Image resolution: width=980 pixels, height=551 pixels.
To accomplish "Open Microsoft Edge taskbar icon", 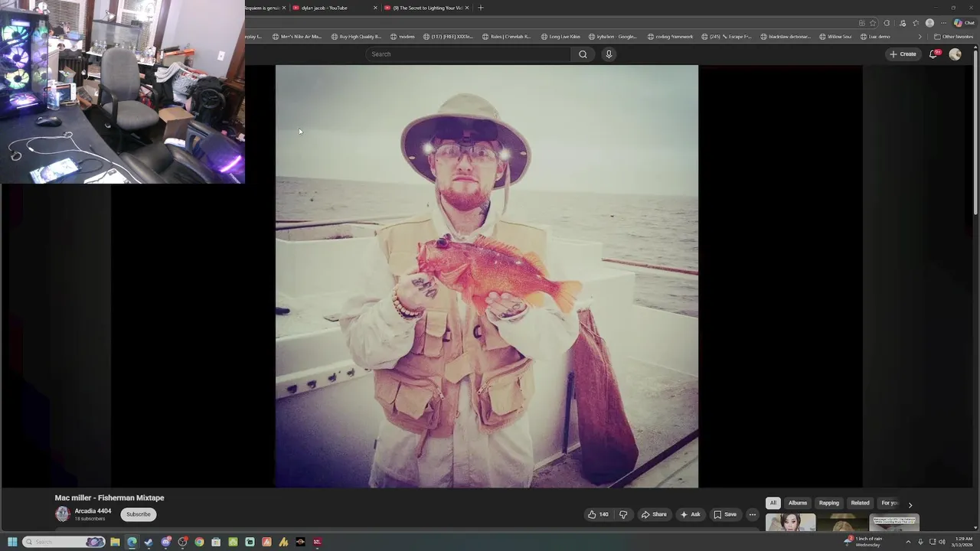I will tap(132, 542).
